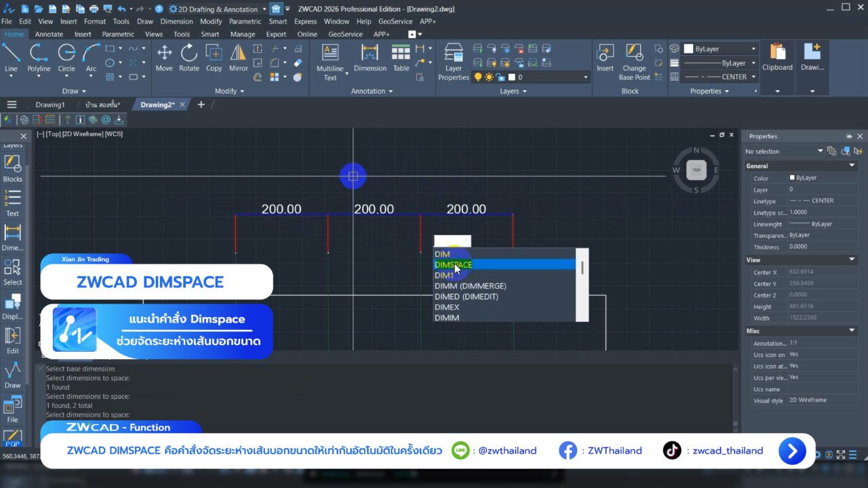Open the 2D Drafting & Annotation workspace dropdown

click(x=264, y=9)
